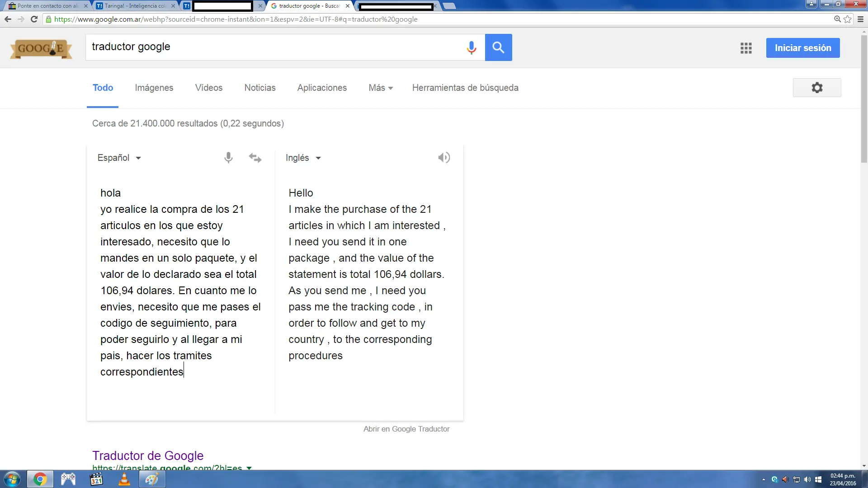Switch to the traductor google browser tab

click(x=309, y=6)
